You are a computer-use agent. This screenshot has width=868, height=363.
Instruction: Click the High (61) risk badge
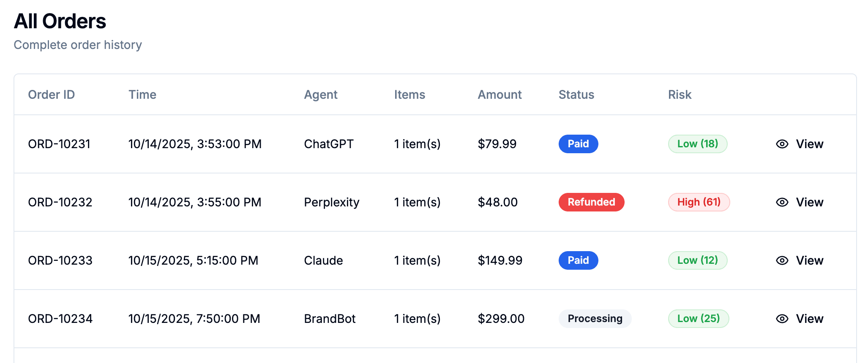699,202
